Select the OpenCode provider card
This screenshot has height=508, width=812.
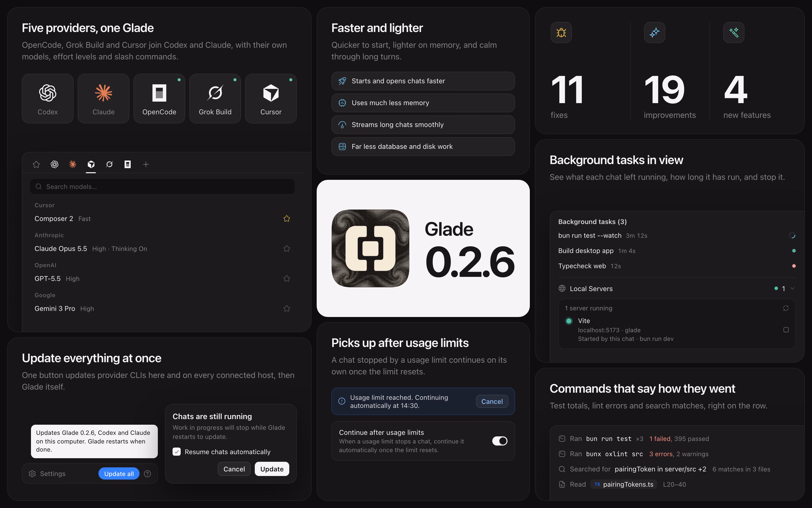(x=159, y=99)
